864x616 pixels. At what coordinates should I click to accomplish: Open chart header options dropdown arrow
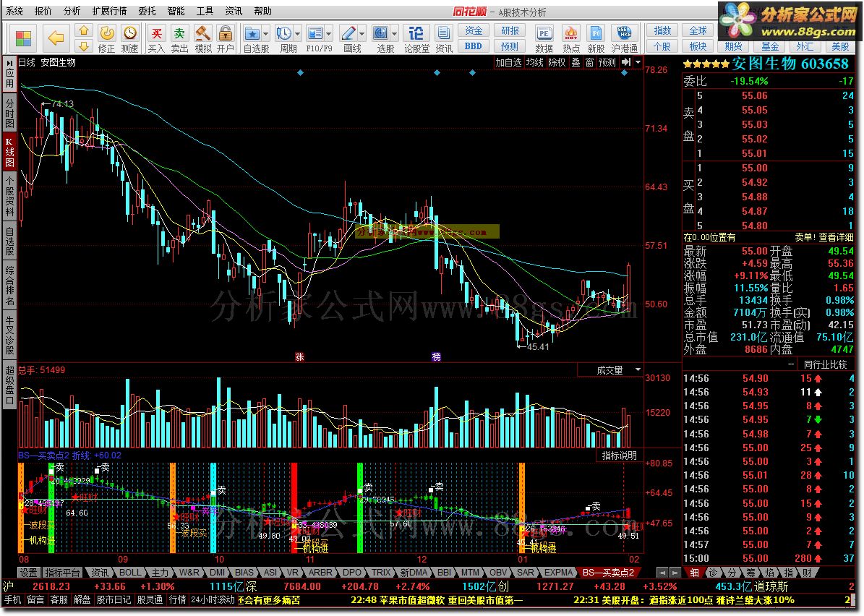(638, 62)
